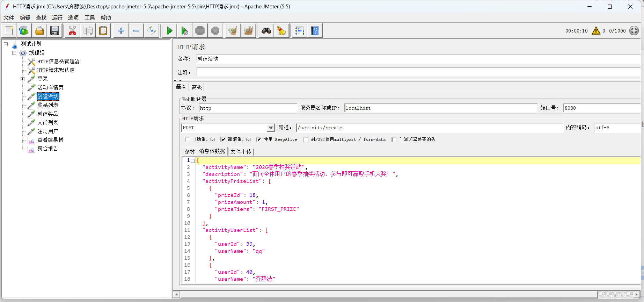This screenshot has height=302, width=644.
Task: Uncheck 跟随重定向 checkbox
Action: (223, 139)
